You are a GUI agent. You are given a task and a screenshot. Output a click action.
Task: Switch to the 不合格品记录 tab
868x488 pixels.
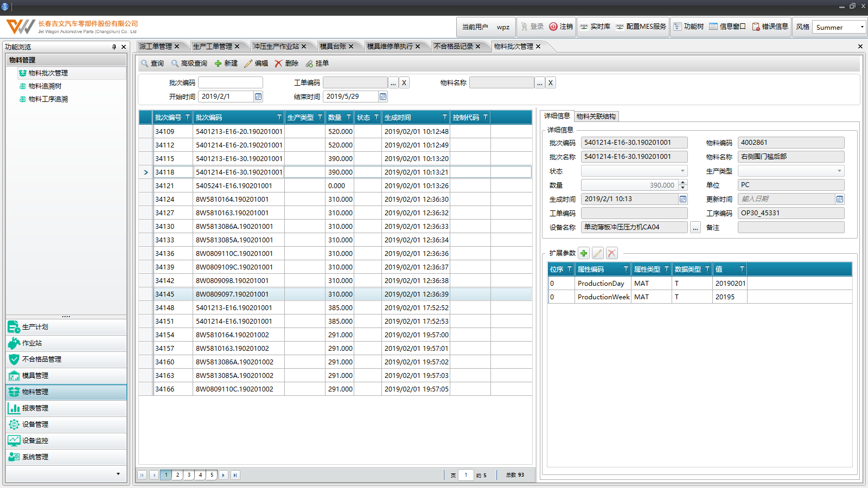pos(454,47)
